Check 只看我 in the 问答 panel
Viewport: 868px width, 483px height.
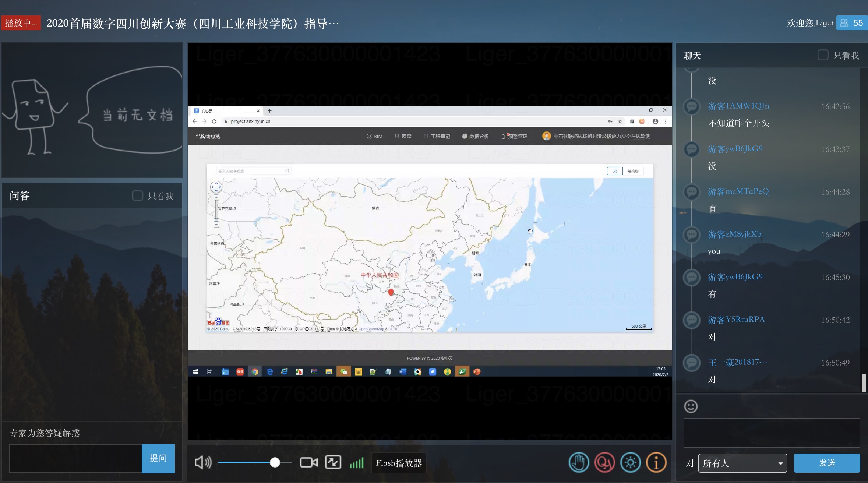pyautogui.click(x=137, y=195)
